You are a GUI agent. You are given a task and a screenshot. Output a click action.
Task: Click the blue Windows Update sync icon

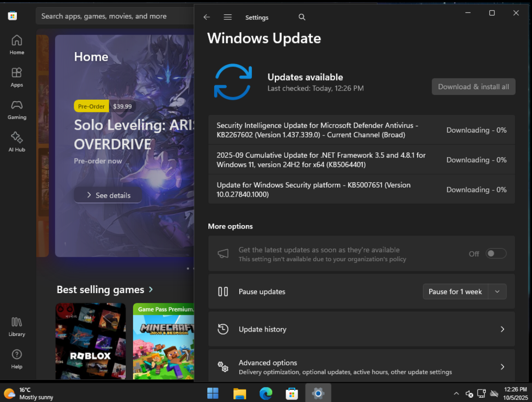(233, 81)
